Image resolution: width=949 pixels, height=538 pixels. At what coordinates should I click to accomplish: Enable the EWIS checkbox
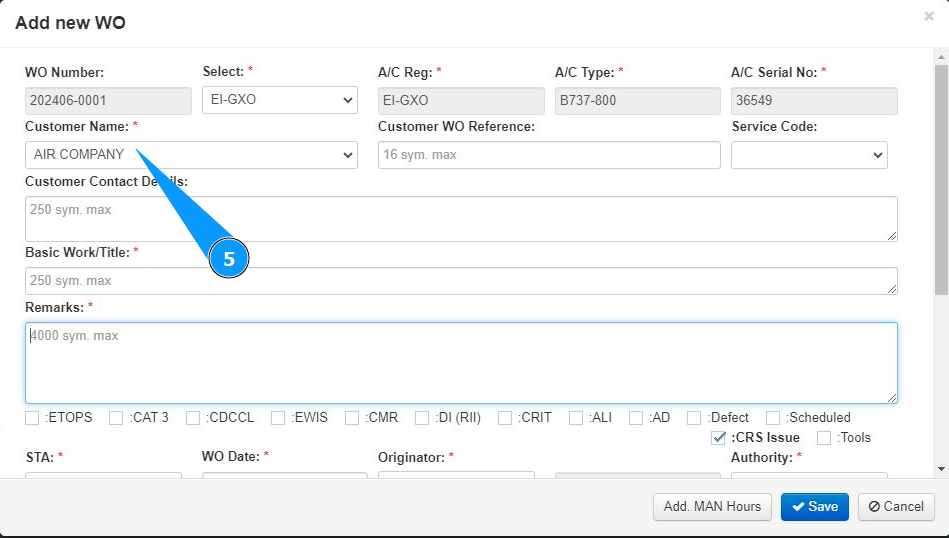278,418
